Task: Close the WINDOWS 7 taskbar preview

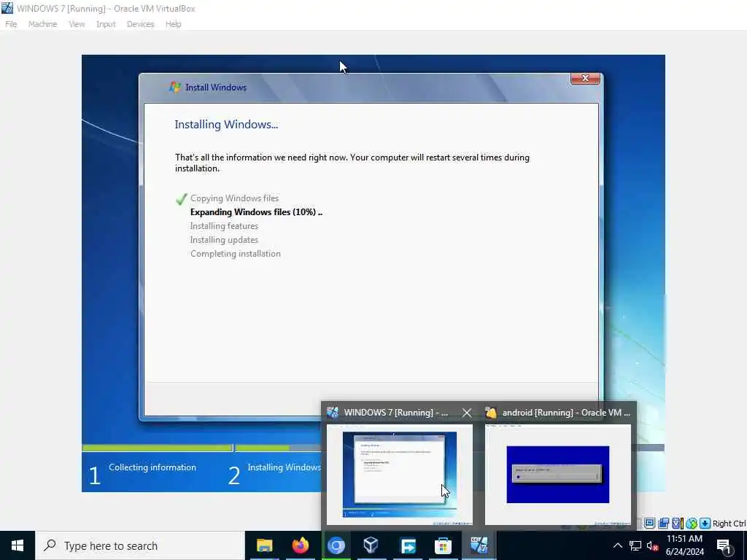Action: point(466,413)
